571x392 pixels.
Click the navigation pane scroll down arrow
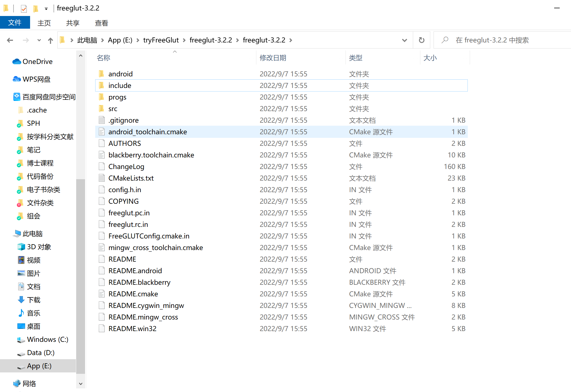81,383
